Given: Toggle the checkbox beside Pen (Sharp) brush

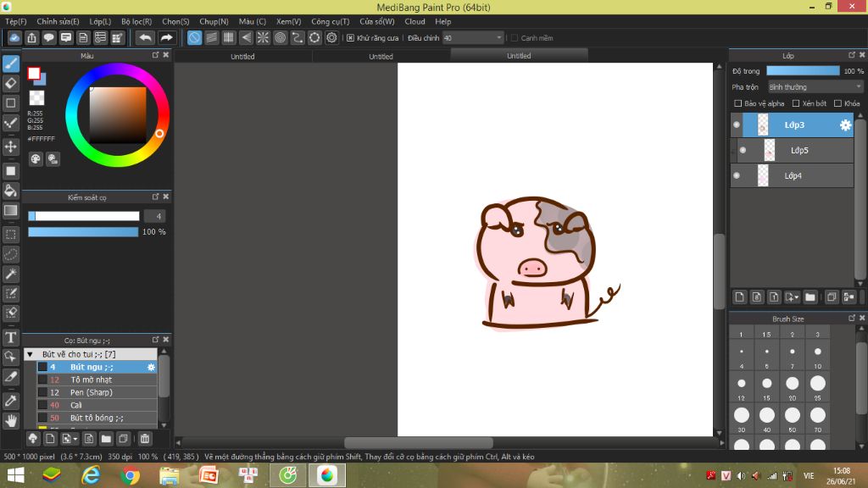Looking at the screenshot, I should (x=42, y=393).
